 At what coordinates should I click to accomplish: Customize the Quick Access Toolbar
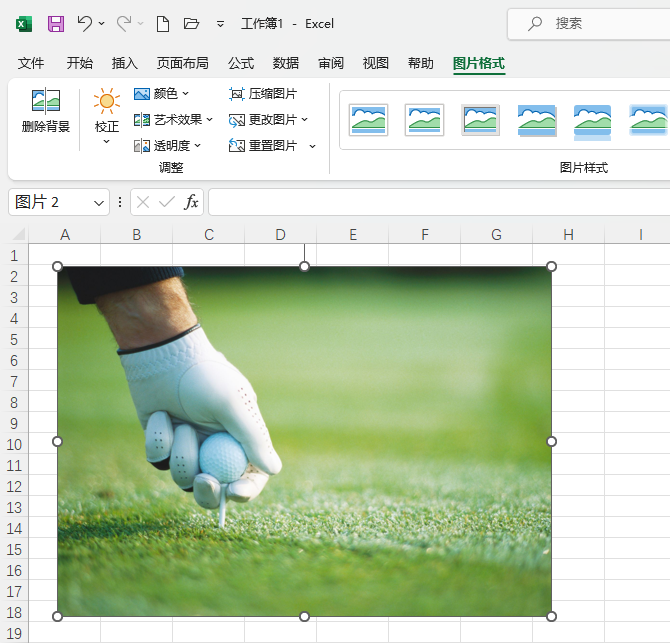pyautogui.click(x=220, y=24)
